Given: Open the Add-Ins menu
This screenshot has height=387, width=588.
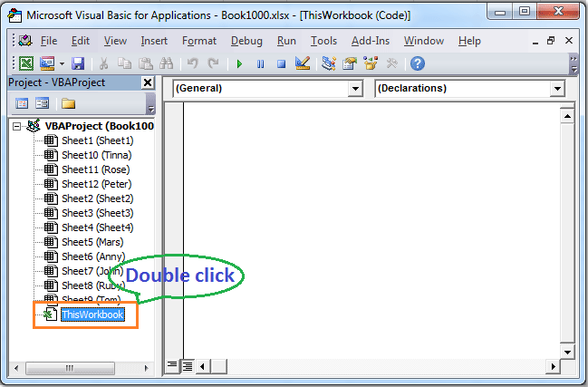Looking at the screenshot, I should 371,41.
